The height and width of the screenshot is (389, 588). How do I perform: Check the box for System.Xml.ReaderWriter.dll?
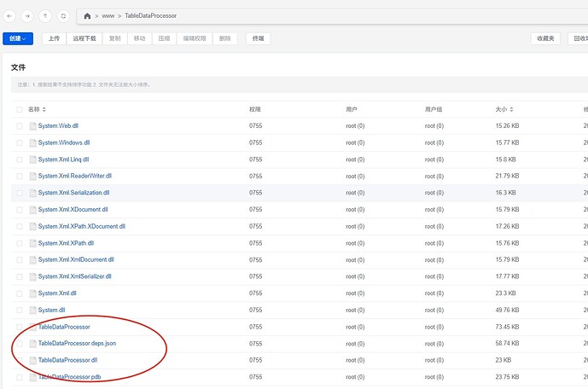(x=19, y=176)
